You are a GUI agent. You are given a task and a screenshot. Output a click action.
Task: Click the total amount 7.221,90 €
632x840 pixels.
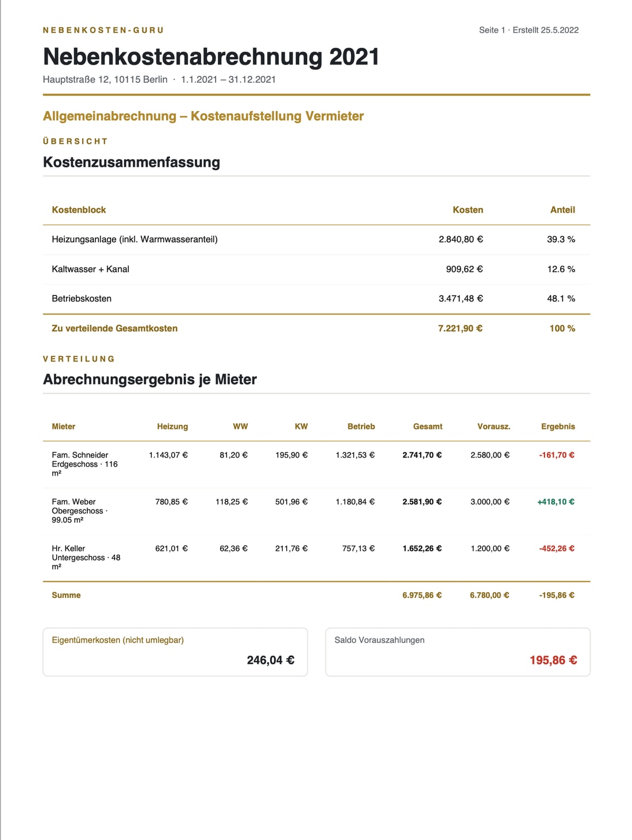click(x=460, y=328)
